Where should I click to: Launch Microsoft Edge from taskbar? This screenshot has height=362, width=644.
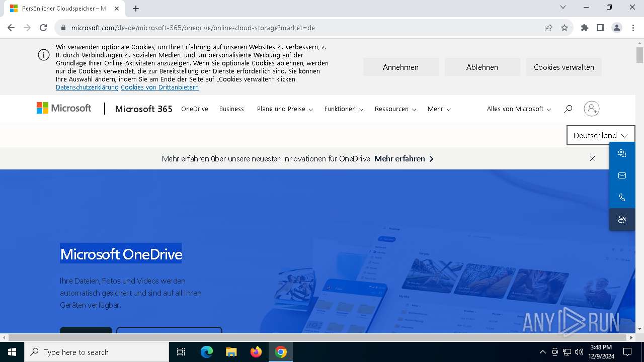click(207, 352)
